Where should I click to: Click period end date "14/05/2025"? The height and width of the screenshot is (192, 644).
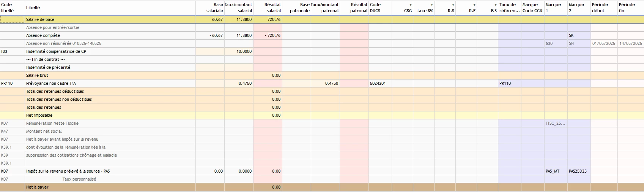630,43
